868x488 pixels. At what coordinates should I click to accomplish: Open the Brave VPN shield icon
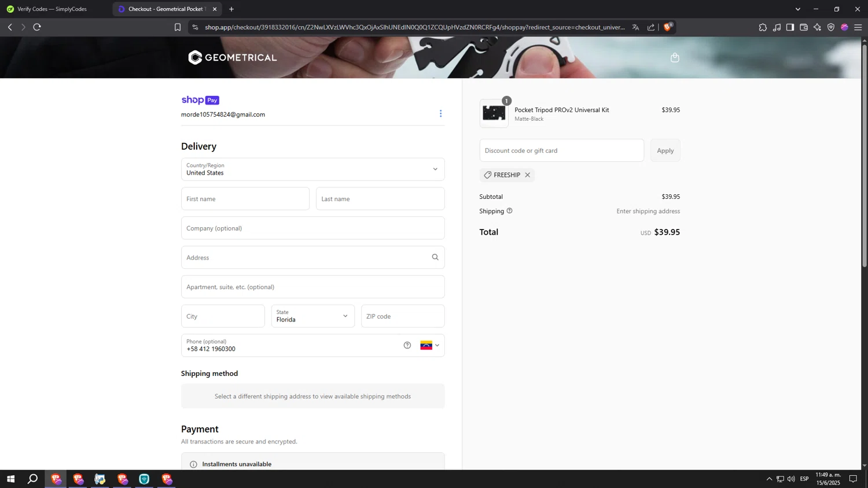tap(831, 27)
